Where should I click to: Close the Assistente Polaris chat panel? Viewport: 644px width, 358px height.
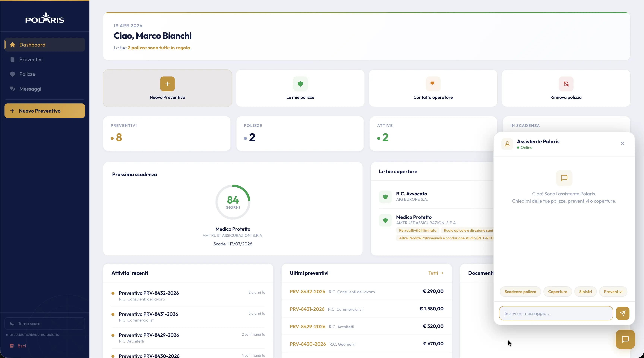coord(622,143)
